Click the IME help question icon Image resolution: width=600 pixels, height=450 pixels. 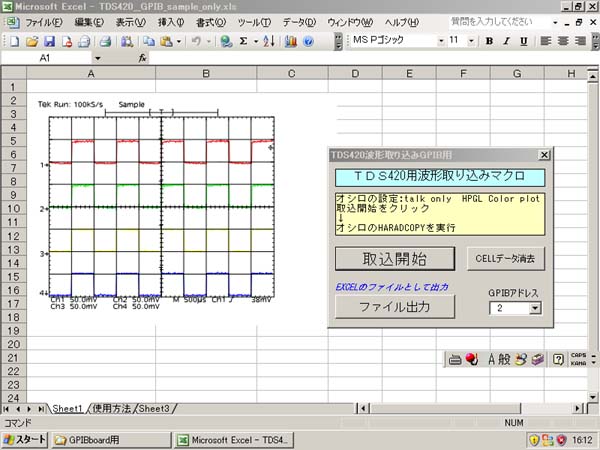coord(558,359)
